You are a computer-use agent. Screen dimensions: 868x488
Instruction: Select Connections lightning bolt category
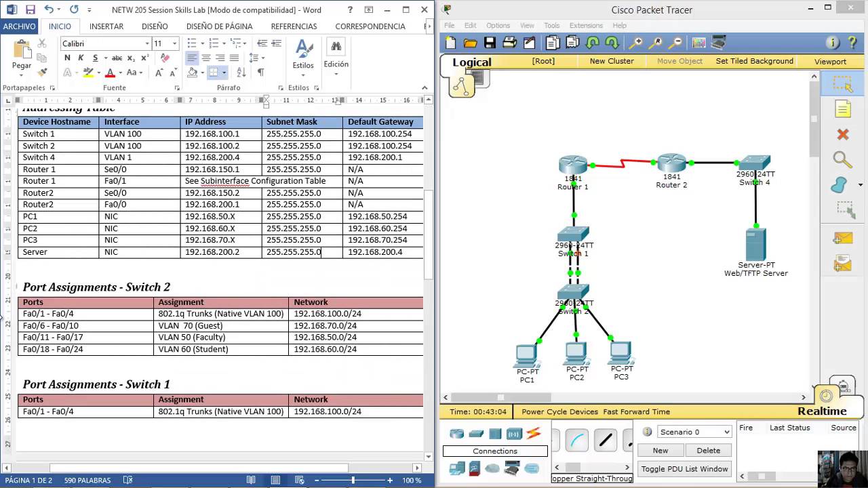tap(534, 433)
